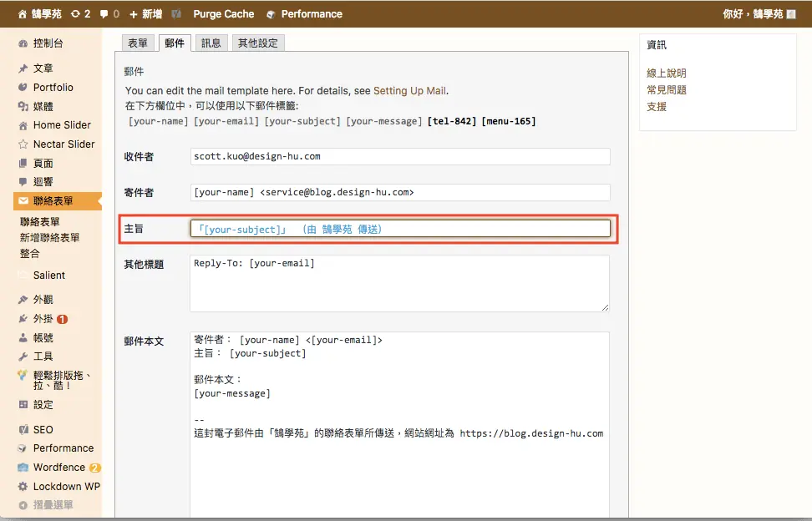The height and width of the screenshot is (521, 812).
Task: Open Salient in the sidebar menu
Action: [49, 276]
